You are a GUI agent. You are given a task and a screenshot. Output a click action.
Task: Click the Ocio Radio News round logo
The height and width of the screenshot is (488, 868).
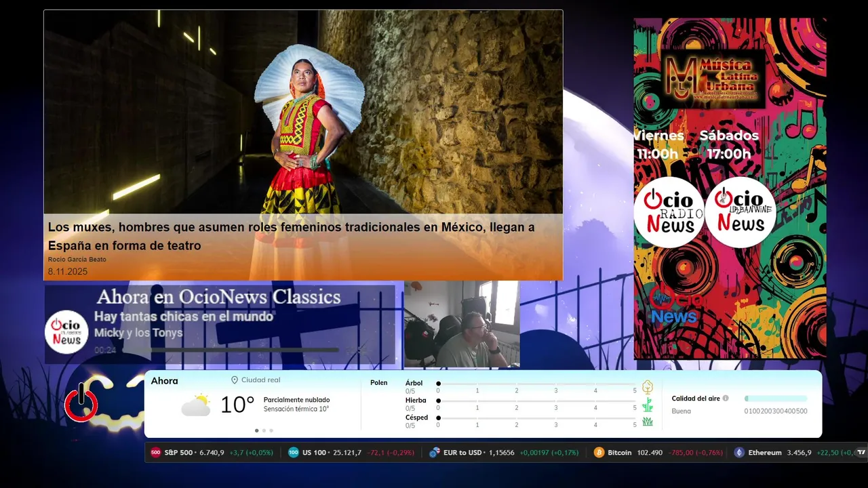[x=669, y=212]
